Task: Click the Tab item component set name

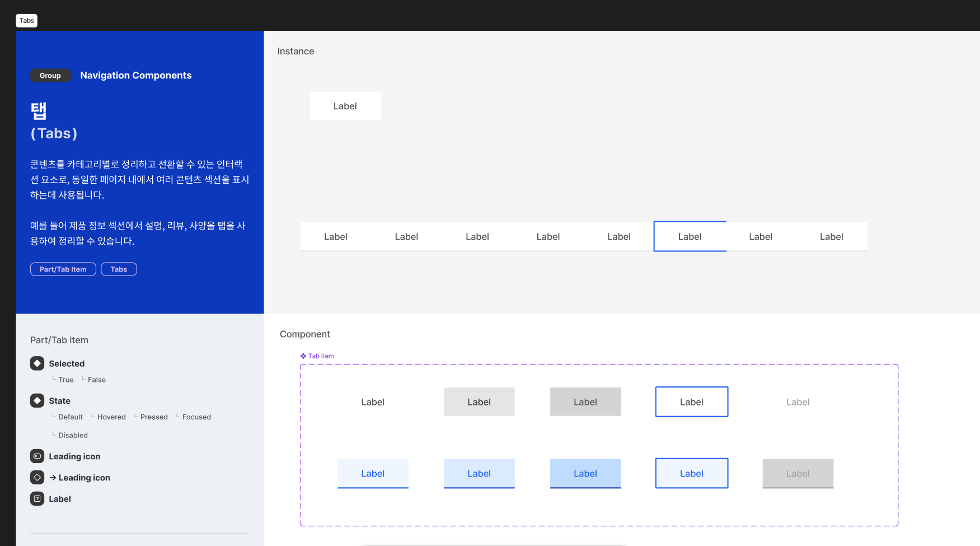Action: 321,356
